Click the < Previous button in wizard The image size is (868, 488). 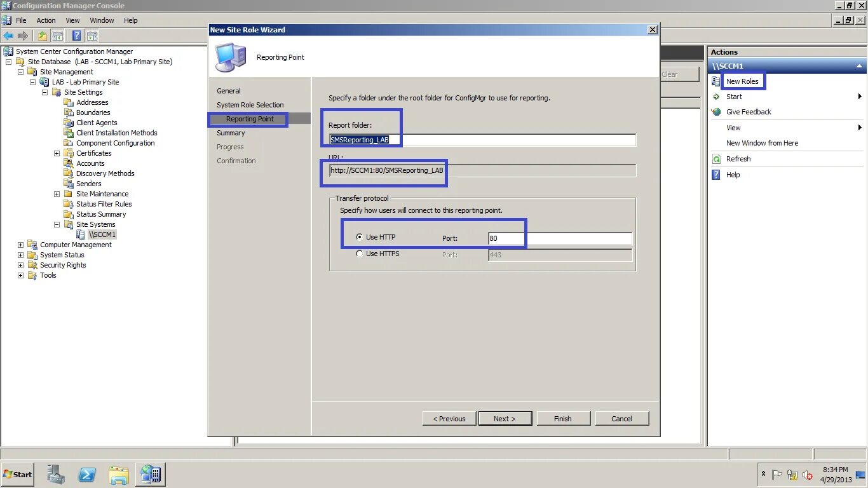[449, 419]
